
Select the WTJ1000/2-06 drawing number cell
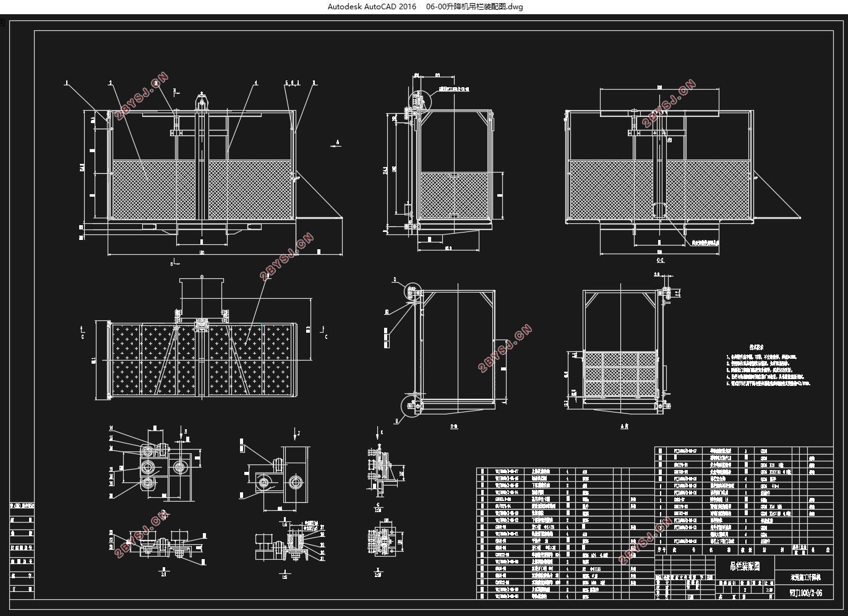point(805,594)
